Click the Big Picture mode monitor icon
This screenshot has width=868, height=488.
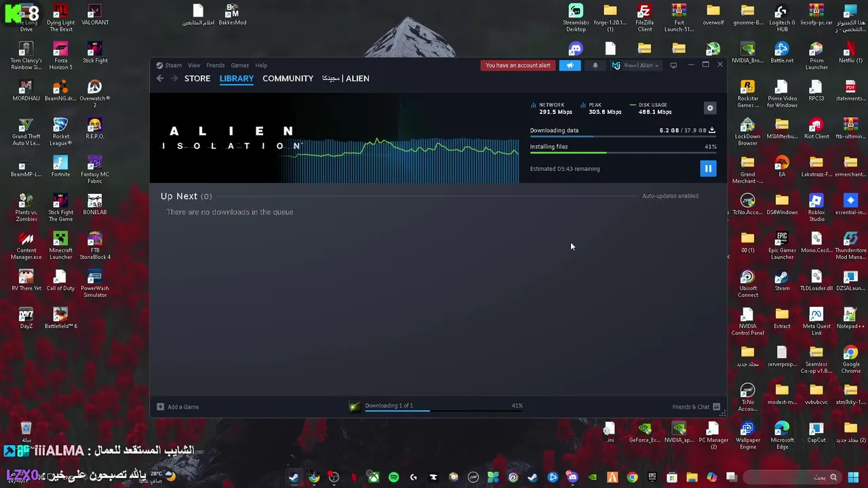[673, 66]
